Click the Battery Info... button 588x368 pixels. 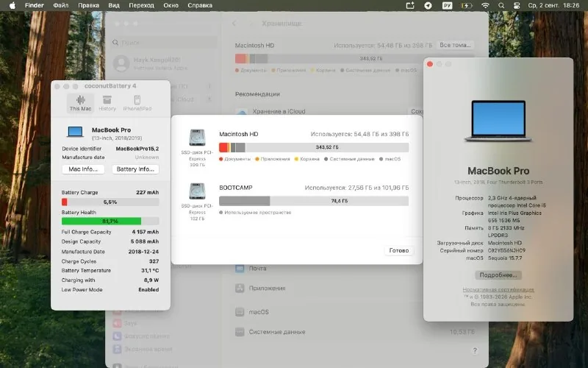[135, 169]
